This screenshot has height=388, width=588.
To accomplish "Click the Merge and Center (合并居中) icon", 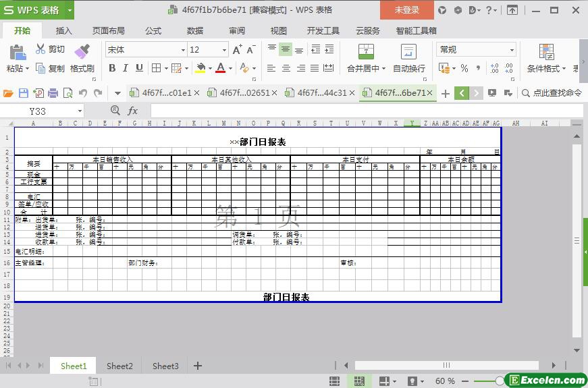I will pos(365,52).
